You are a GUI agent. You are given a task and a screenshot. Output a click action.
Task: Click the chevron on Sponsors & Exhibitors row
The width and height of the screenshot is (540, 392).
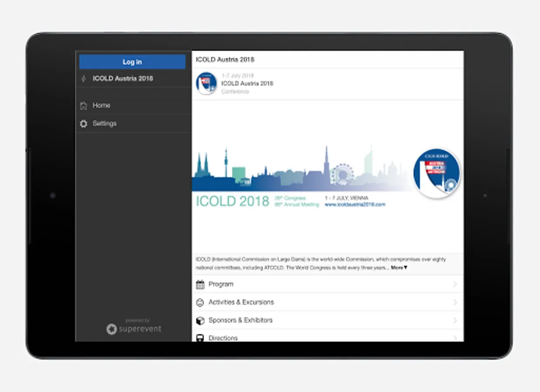tap(455, 320)
